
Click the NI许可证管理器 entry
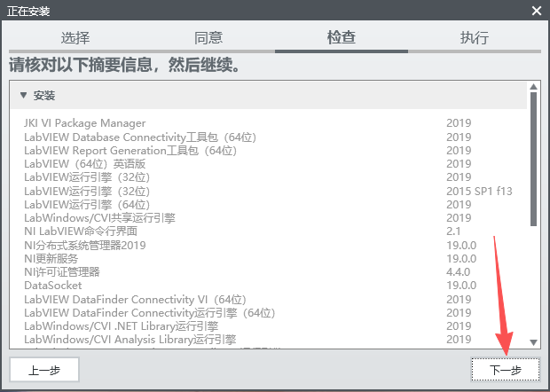coord(62,272)
